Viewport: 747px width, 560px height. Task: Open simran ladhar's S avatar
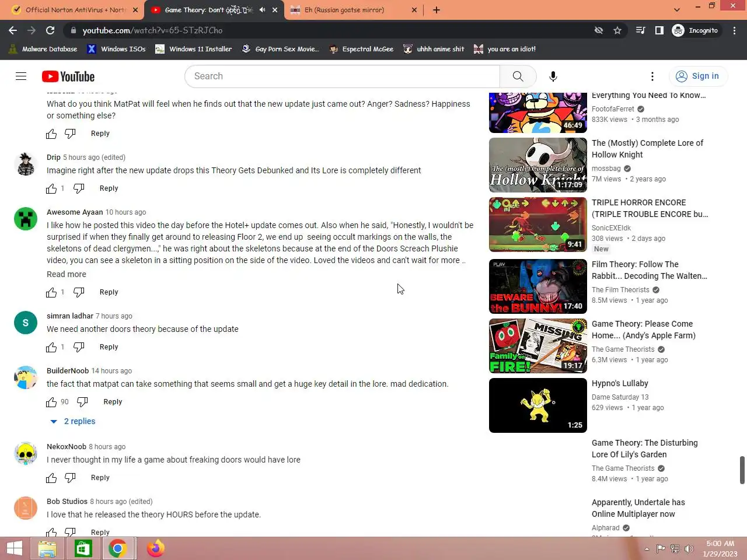tap(26, 323)
